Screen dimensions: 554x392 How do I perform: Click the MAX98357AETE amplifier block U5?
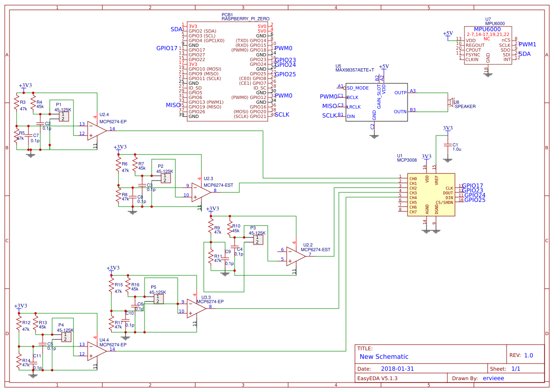[377, 102]
